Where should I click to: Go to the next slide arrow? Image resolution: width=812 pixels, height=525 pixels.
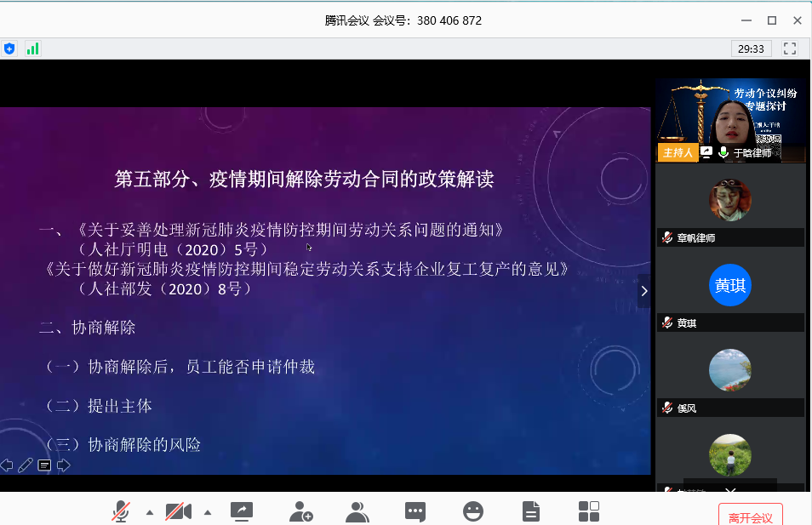[x=63, y=465]
